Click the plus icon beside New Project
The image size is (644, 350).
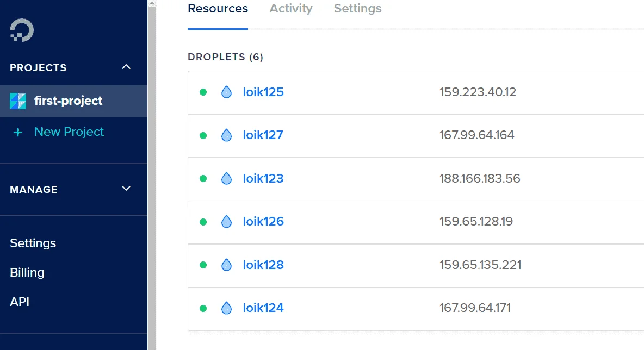(17, 132)
